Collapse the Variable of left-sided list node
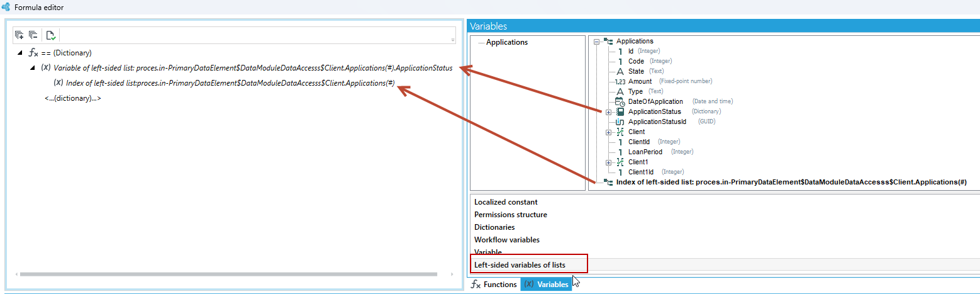The height and width of the screenshot is (294, 980). [33, 68]
